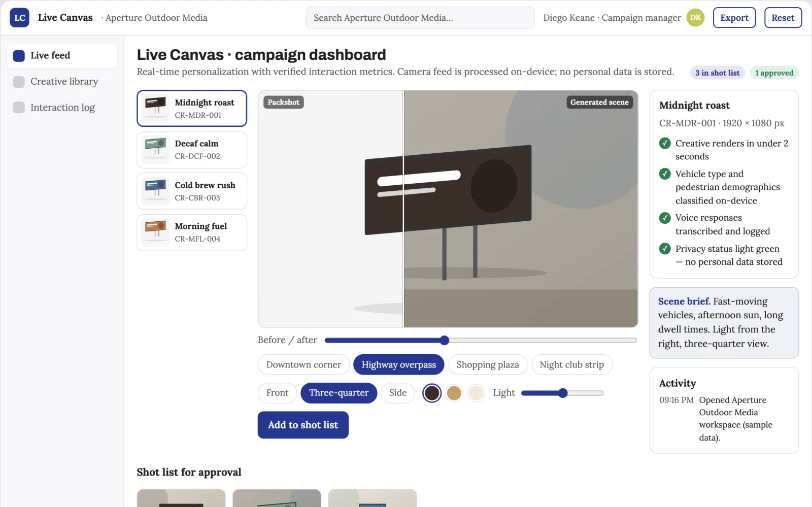The image size is (812, 507).
Task: Focus the Search Aperture Outdoor Media field
Action: pyautogui.click(x=420, y=18)
